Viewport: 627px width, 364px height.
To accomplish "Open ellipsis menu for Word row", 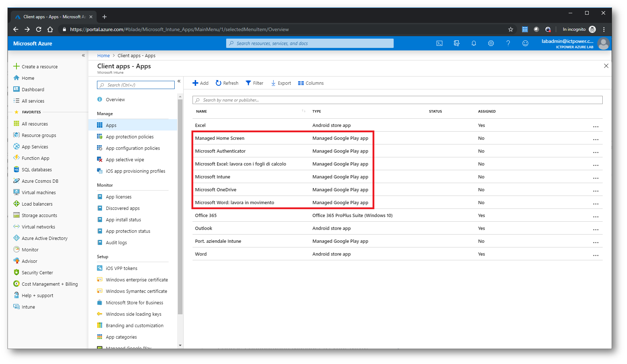I will tap(596, 255).
